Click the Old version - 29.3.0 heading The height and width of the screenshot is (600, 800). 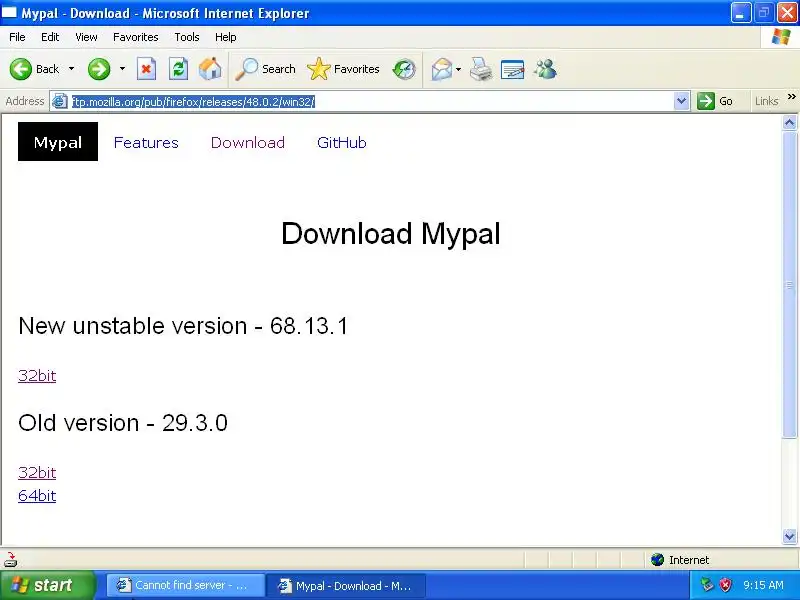pyautogui.click(x=123, y=422)
